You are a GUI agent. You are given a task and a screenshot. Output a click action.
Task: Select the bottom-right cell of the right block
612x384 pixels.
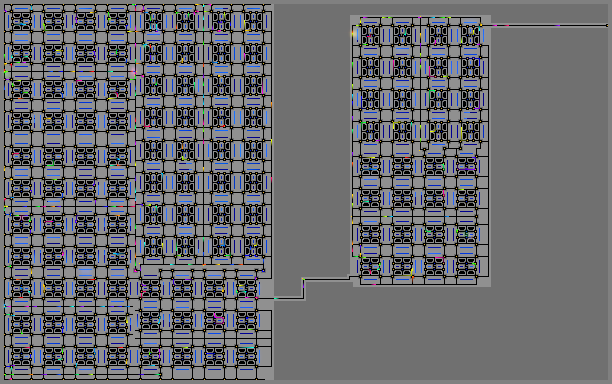tap(466, 267)
